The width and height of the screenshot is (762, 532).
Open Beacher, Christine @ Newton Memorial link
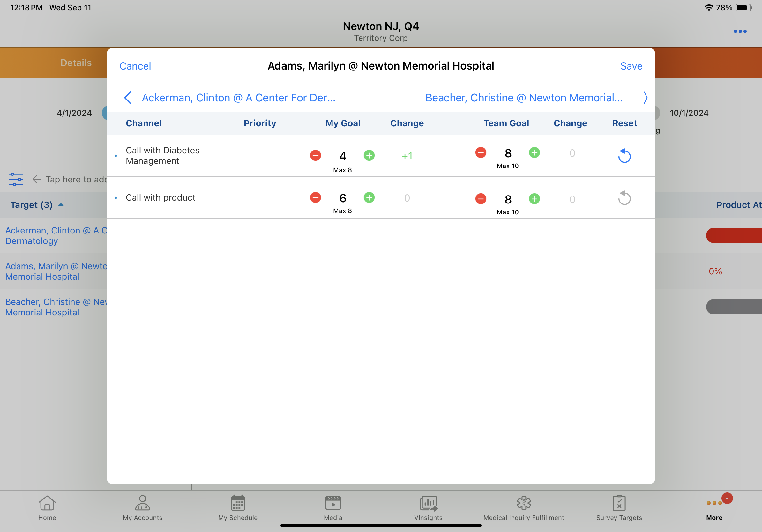(x=524, y=98)
